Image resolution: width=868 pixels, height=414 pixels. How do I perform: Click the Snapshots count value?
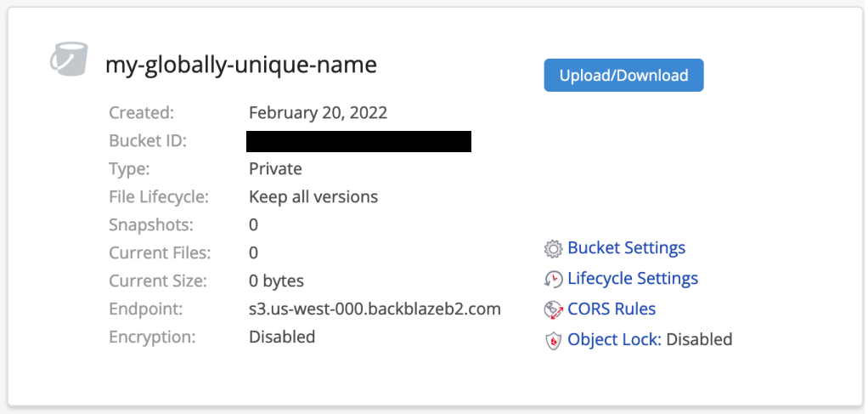[254, 225]
